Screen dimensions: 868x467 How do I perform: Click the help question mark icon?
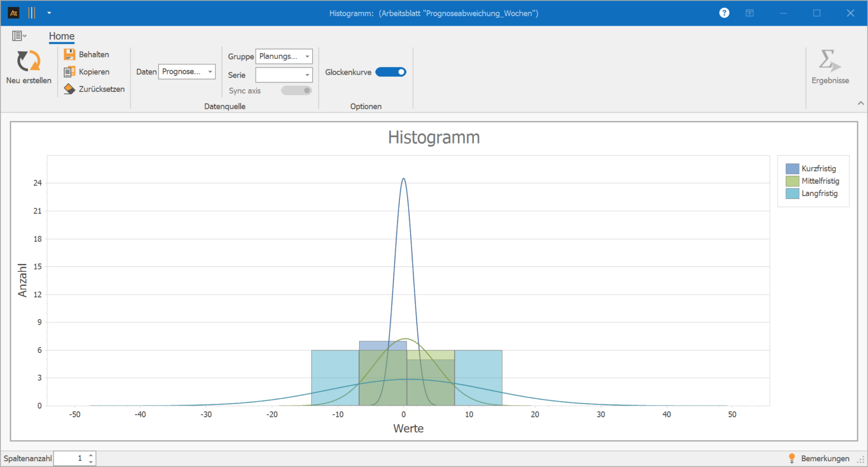tap(724, 13)
